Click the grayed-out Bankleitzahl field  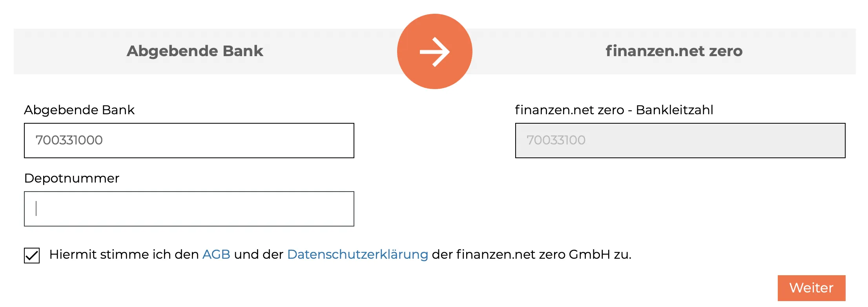click(680, 140)
